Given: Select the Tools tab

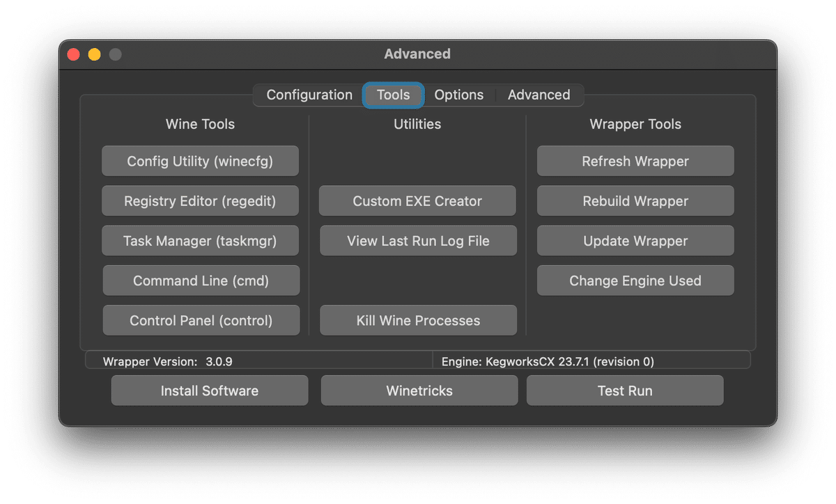Looking at the screenshot, I should (x=394, y=95).
